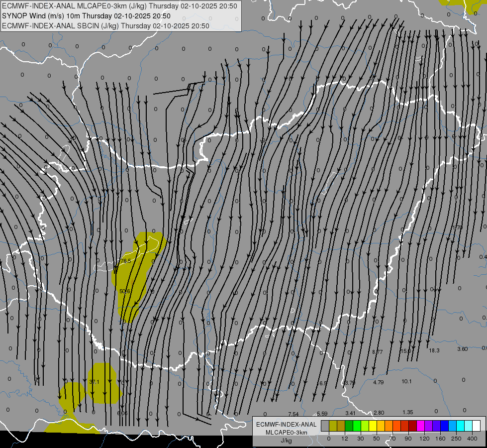Pick the magenta swatch in the color scale
487x448 pixels.
click(x=420, y=426)
